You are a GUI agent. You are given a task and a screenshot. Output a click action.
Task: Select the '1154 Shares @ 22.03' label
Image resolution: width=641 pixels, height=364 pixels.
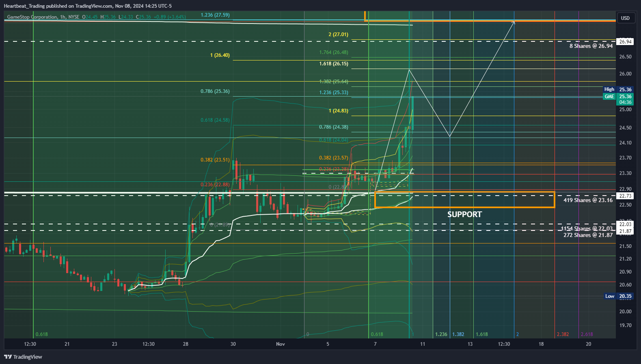click(x=587, y=228)
